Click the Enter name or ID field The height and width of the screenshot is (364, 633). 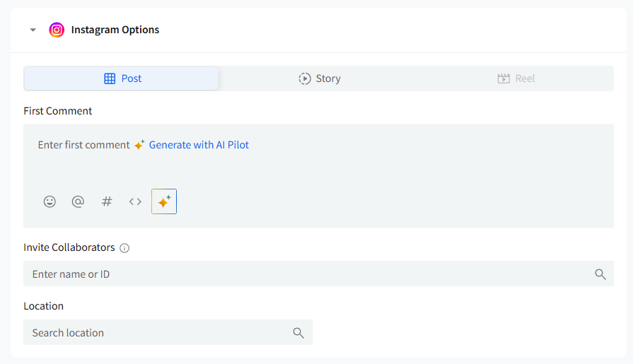tap(304, 274)
